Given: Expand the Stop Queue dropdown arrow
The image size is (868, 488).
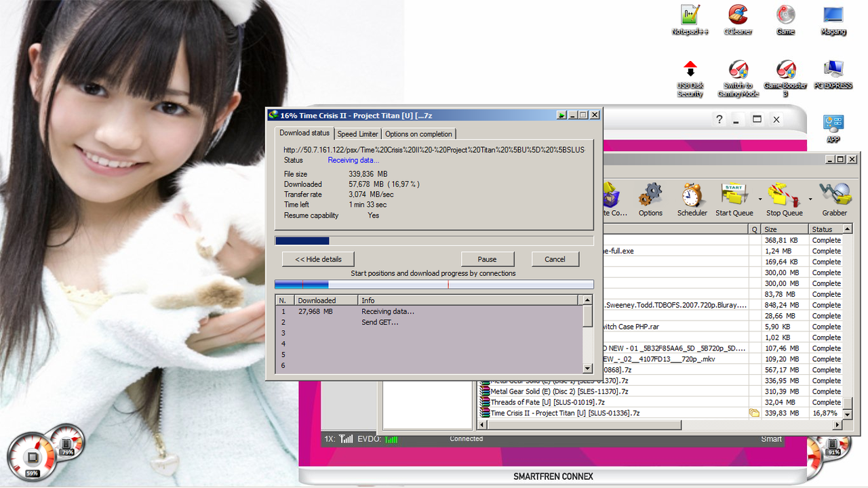Looking at the screenshot, I should click(810, 200).
